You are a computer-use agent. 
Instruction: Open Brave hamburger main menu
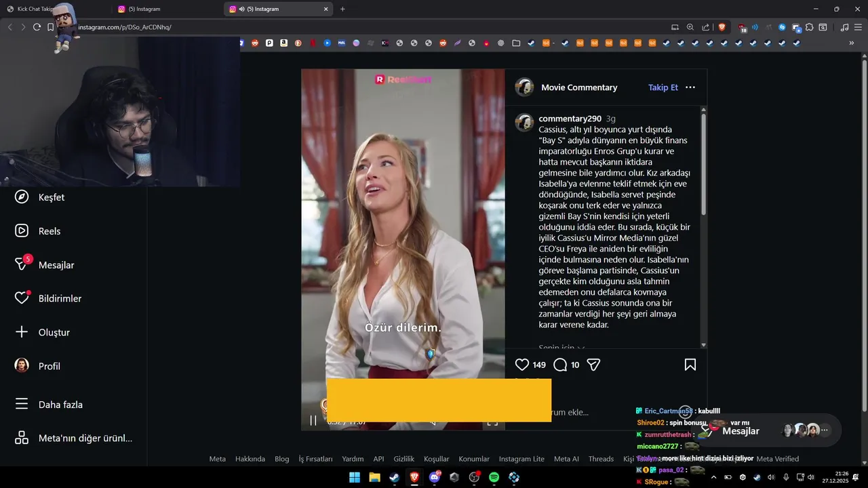[x=858, y=27]
